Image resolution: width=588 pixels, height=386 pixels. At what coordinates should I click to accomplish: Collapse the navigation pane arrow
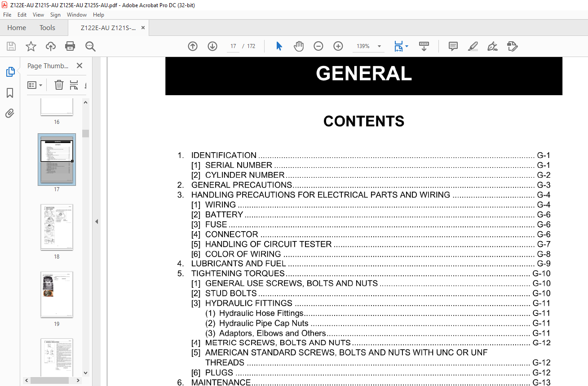pos(97,221)
